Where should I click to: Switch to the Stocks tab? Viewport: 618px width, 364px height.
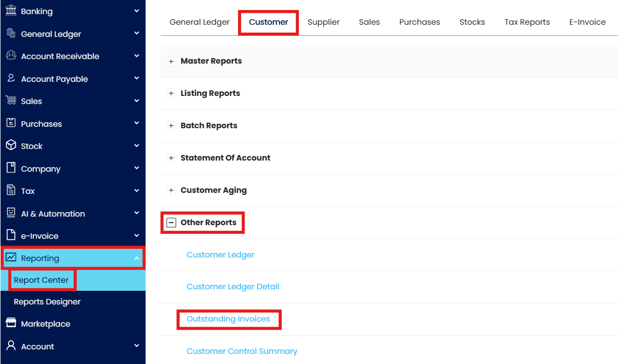point(472,22)
